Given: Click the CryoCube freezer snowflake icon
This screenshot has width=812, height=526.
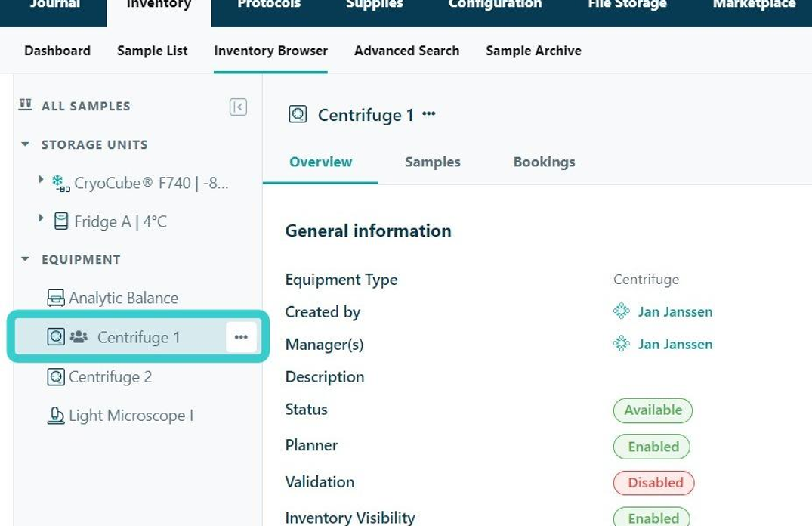Looking at the screenshot, I should 60,183.
